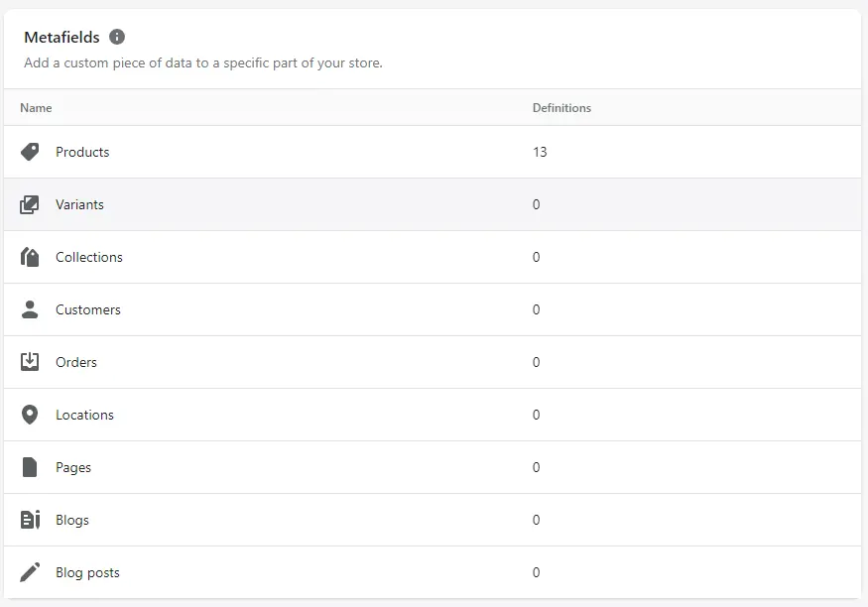Click the Customers person icon
Viewport: 868px width, 607px height.
click(x=30, y=309)
